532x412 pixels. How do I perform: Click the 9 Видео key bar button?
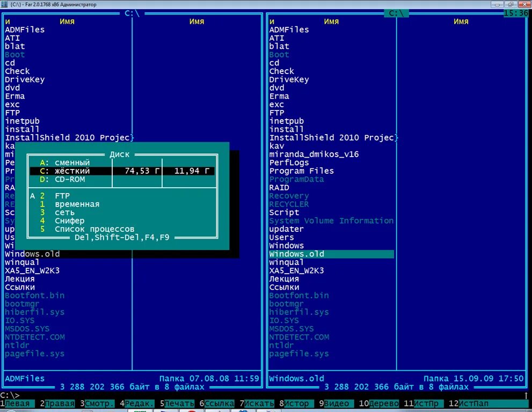click(x=336, y=403)
